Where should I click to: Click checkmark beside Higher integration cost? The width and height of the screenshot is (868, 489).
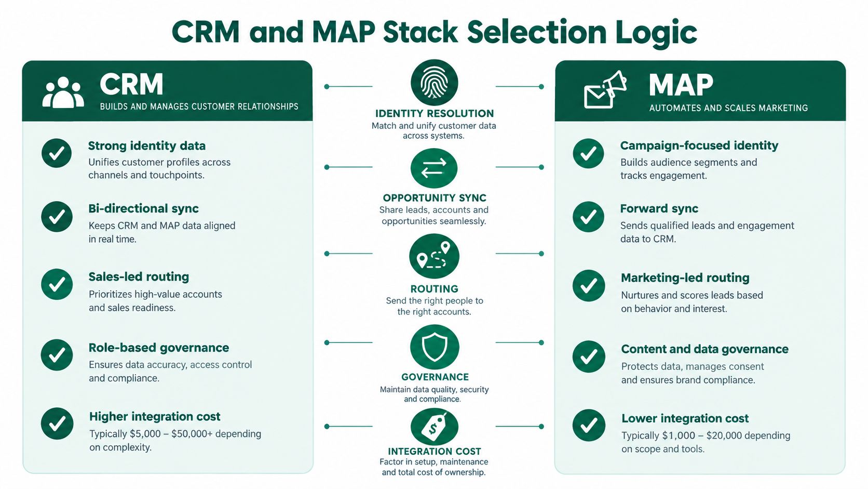pos(57,424)
